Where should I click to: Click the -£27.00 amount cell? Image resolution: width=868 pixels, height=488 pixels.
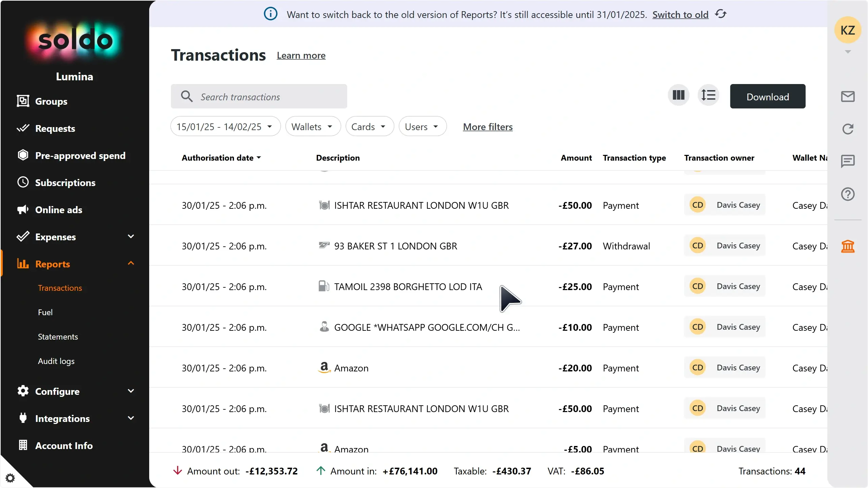tap(575, 246)
